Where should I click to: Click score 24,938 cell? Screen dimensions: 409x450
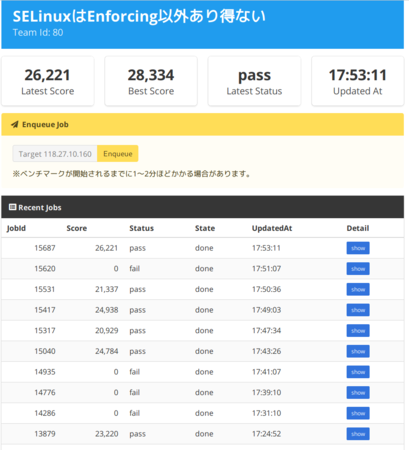[107, 310]
